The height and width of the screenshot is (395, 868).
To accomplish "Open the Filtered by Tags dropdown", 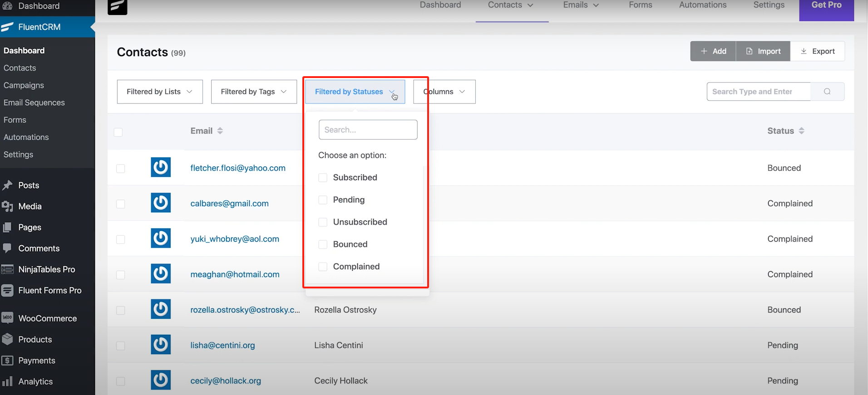I will coord(254,92).
